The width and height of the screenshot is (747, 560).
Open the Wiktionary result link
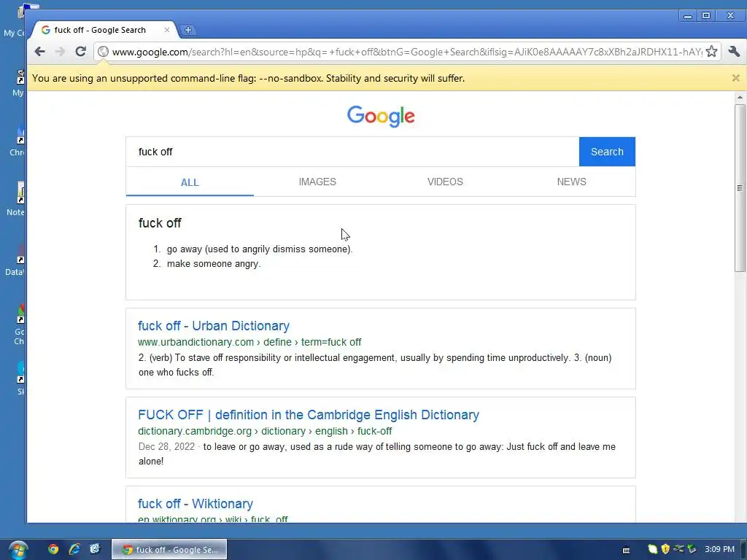196,504
